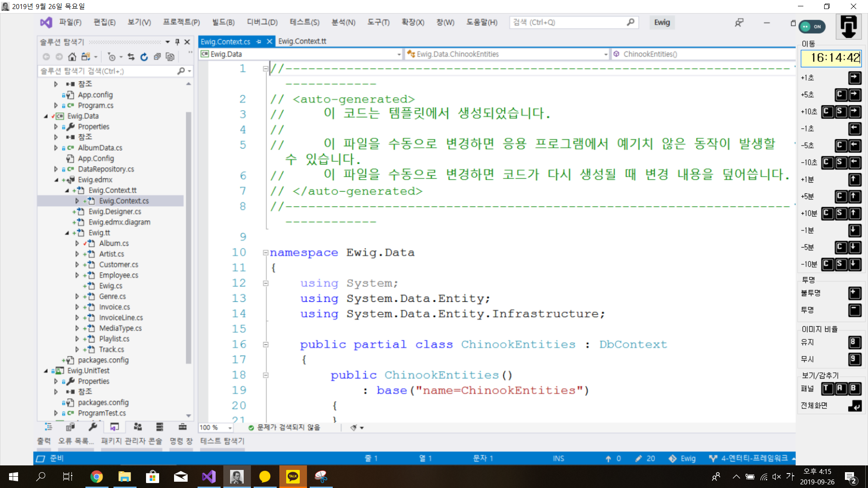Collapse the Ewig.edmx node in the tree
The height and width of the screenshot is (488, 868).
57,180
